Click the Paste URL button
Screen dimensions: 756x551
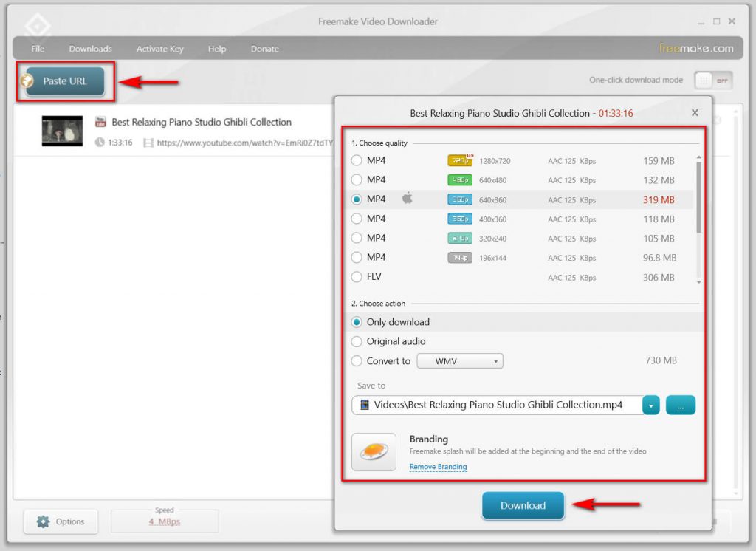click(65, 81)
